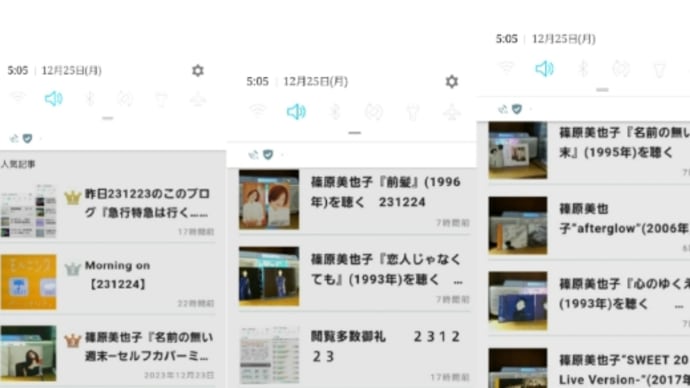
Task: Tap thumbnail of 昨日231223のこのブログ article
Action: coord(29,212)
